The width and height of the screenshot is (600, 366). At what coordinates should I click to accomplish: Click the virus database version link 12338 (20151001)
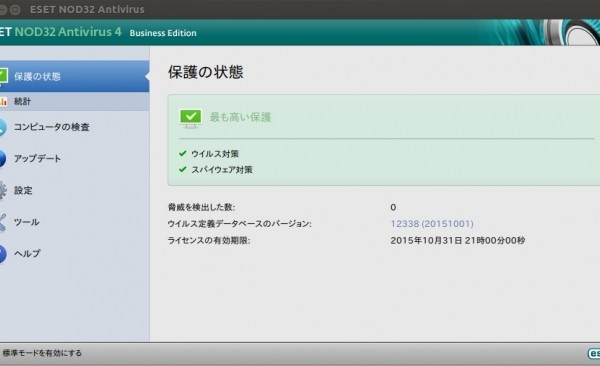pyautogui.click(x=432, y=224)
